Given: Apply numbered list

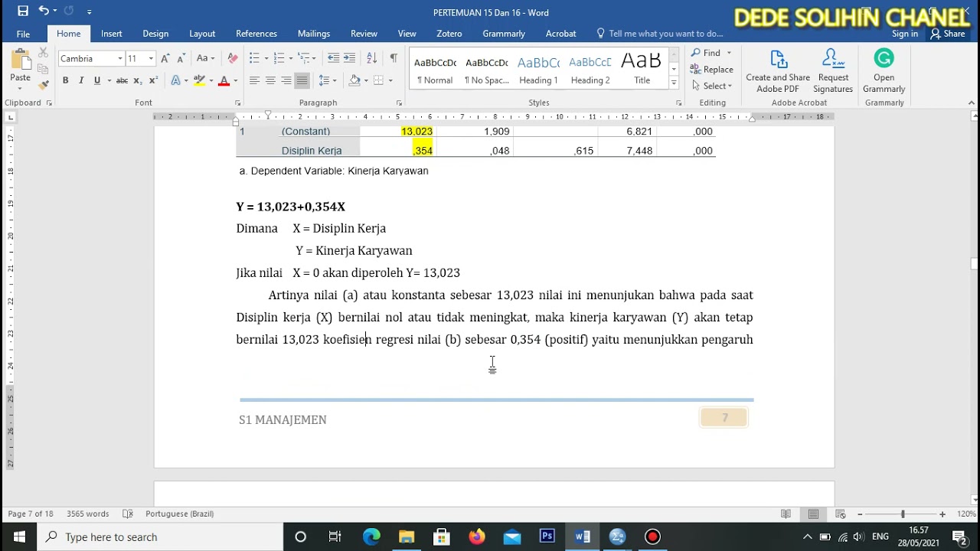Looking at the screenshot, I should click(279, 58).
